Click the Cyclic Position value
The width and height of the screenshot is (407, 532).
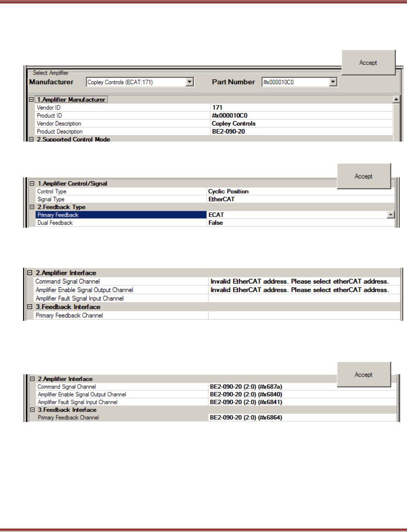pos(228,192)
